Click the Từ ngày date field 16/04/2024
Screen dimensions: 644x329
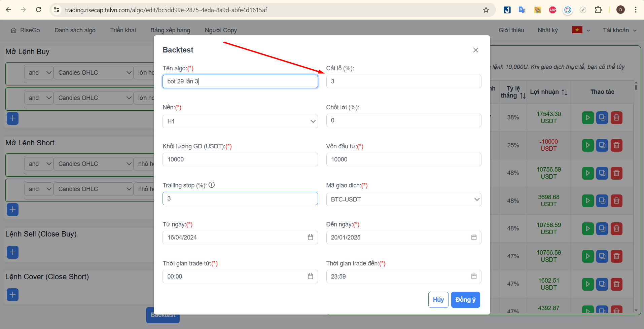coord(240,237)
